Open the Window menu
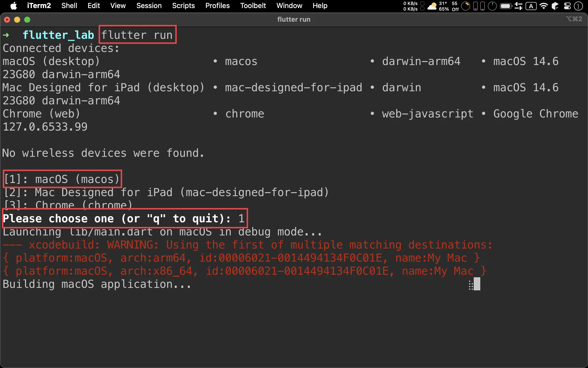 [x=289, y=6]
